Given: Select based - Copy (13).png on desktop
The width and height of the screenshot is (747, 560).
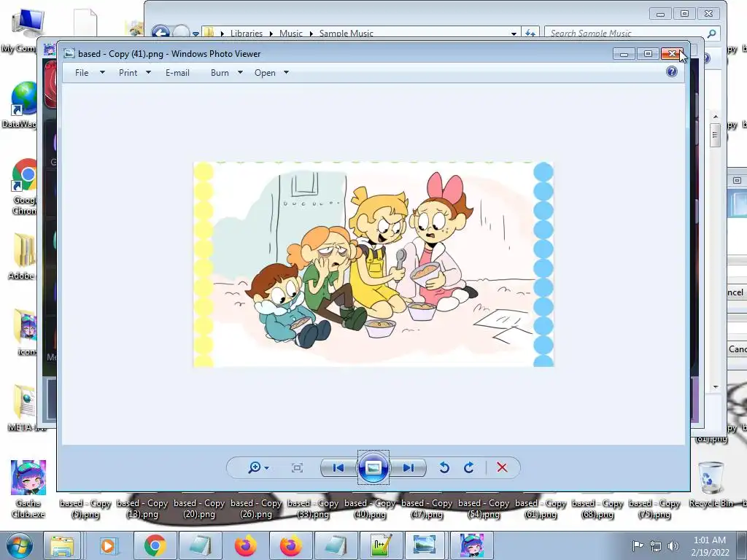Looking at the screenshot, I should pyautogui.click(x=142, y=508).
